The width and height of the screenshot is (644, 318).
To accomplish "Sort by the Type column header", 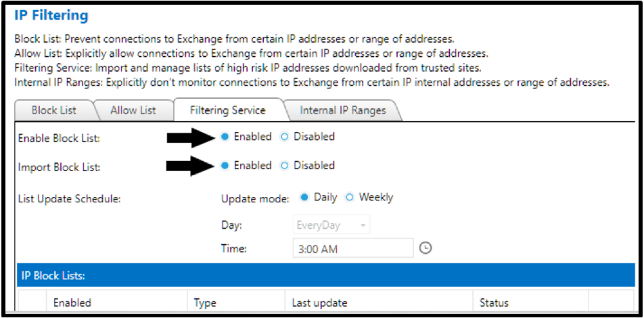I will [x=236, y=303].
